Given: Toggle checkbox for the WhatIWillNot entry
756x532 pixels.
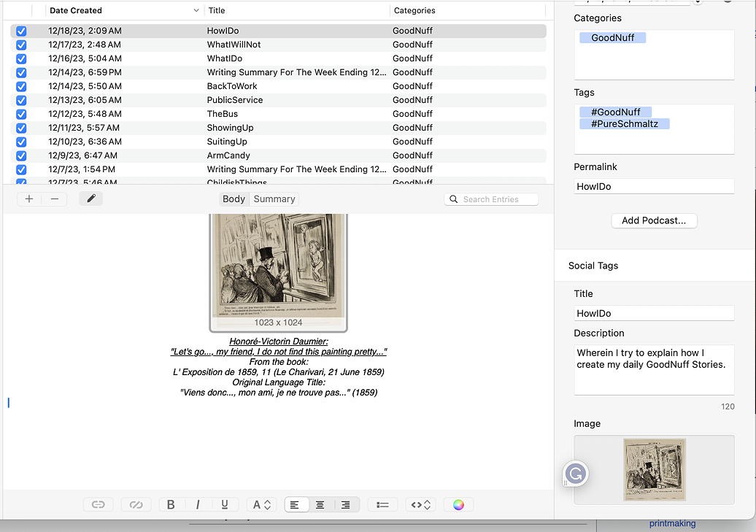Looking at the screenshot, I should click(x=21, y=45).
